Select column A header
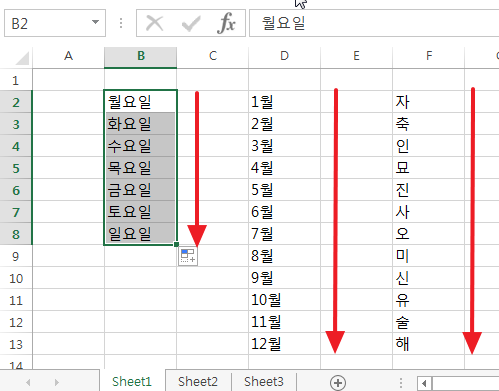 click(68, 56)
